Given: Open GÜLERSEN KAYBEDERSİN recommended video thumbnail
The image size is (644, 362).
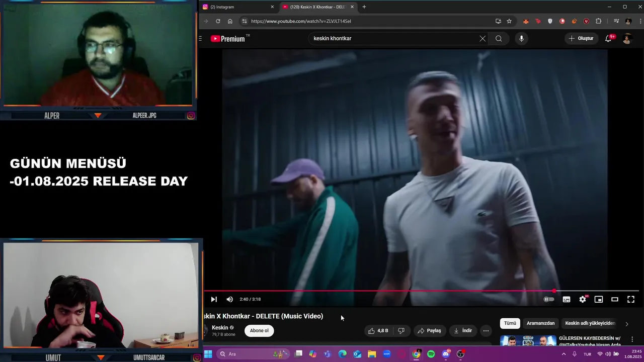Looking at the screenshot, I should pyautogui.click(x=528, y=341).
